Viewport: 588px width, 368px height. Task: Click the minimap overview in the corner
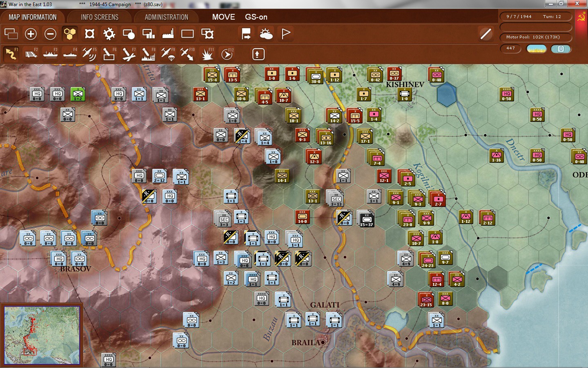(x=42, y=335)
